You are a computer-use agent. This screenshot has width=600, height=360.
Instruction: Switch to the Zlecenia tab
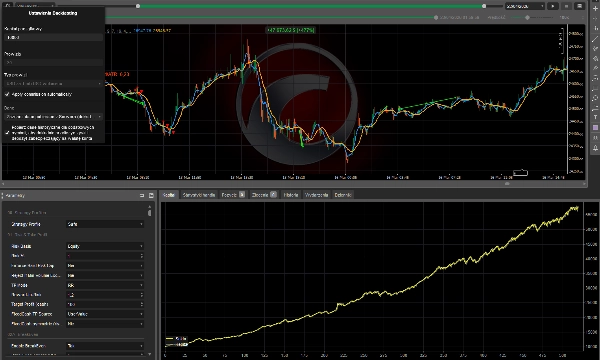pos(264,195)
